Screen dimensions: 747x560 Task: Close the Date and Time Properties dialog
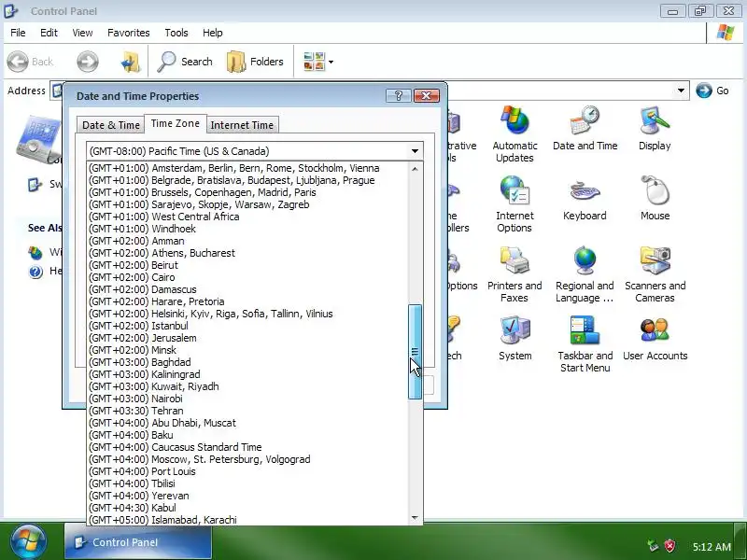coord(427,96)
